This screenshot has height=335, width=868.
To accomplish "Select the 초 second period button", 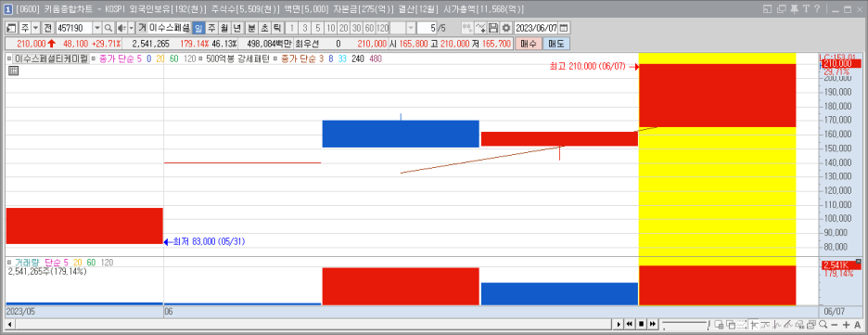I will click(x=264, y=28).
